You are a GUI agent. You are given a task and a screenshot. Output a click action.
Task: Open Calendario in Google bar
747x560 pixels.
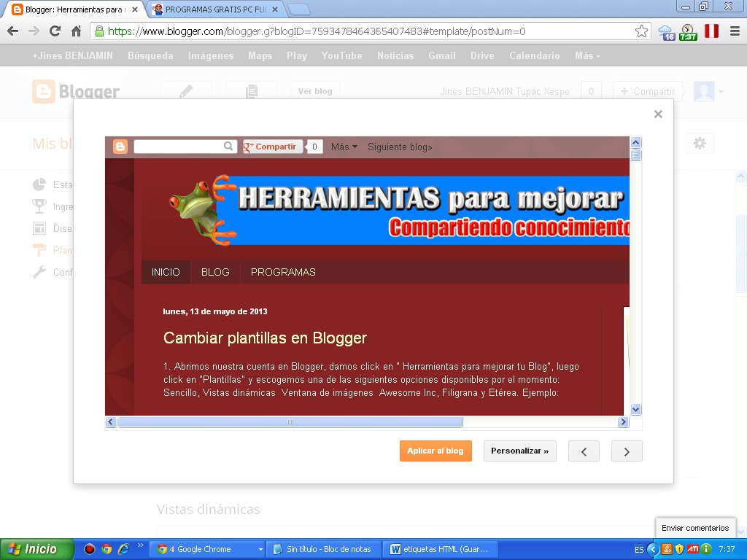[535, 55]
